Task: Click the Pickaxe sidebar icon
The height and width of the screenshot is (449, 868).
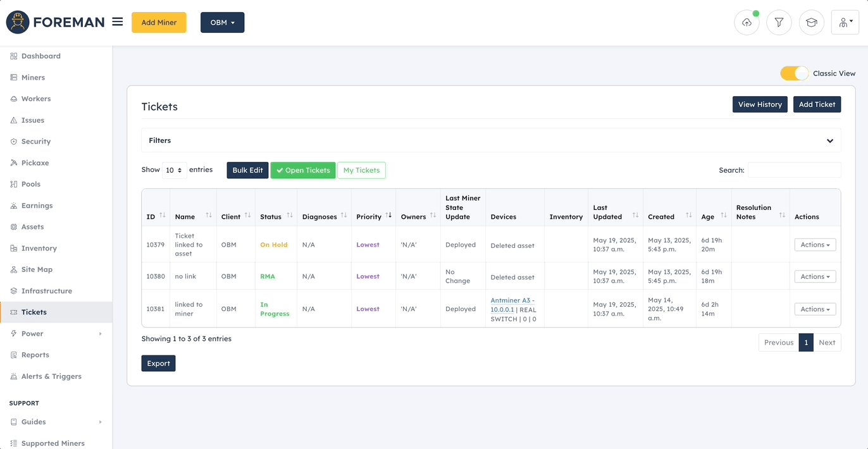Action: click(x=14, y=163)
